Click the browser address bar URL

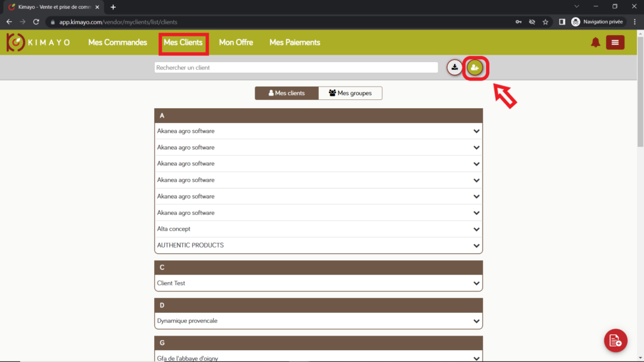tap(118, 22)
